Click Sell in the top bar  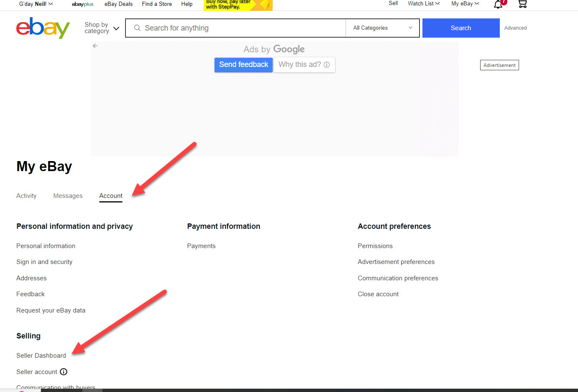pyautogui.click(x=393, y=3)
